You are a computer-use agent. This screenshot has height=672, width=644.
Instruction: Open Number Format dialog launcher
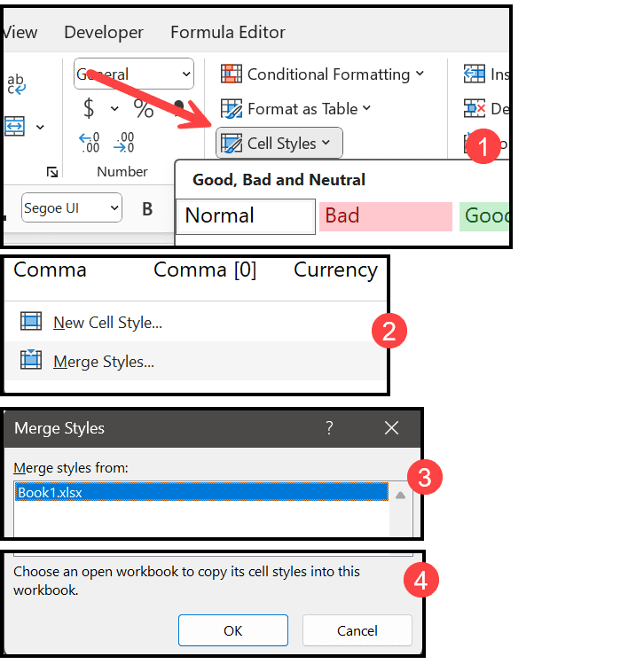click(x=52, y=172)
